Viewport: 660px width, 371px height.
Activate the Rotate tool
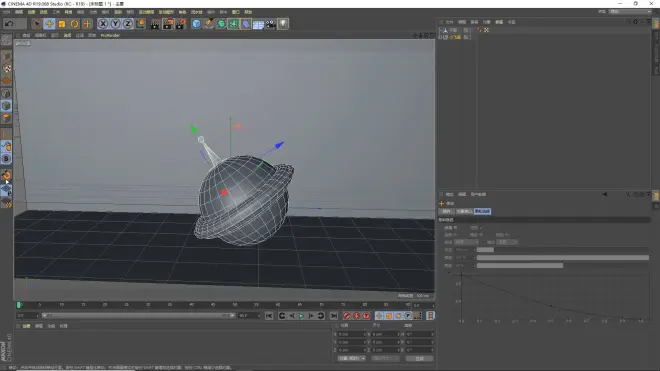[x=75, y=24]
